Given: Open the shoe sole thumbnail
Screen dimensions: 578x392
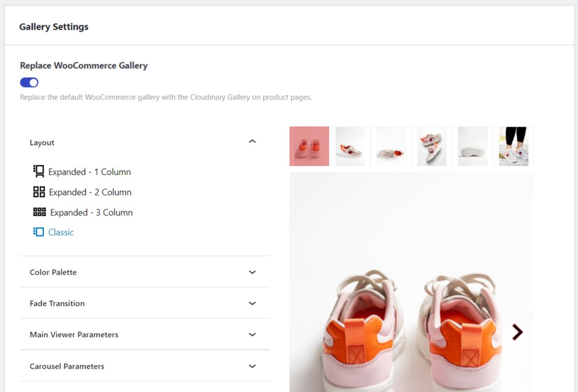Looking at the screenshot, I should pos(473,146).
